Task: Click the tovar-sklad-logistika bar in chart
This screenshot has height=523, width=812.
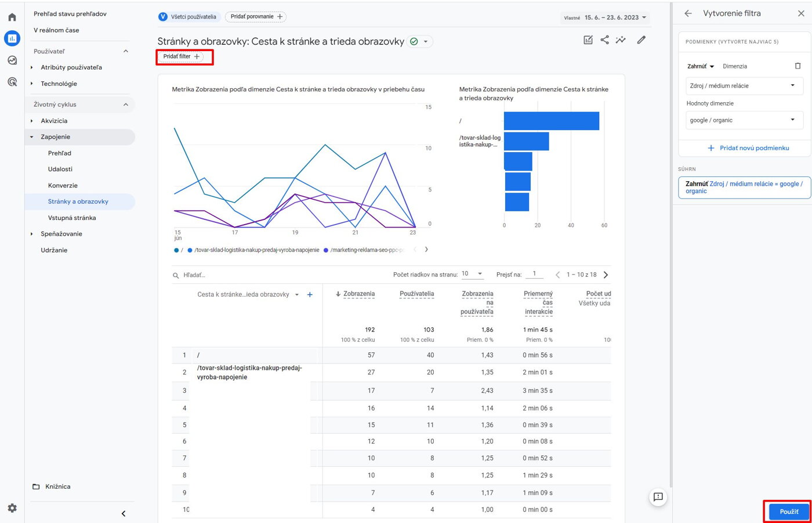Action: click(x=527, y=141)
